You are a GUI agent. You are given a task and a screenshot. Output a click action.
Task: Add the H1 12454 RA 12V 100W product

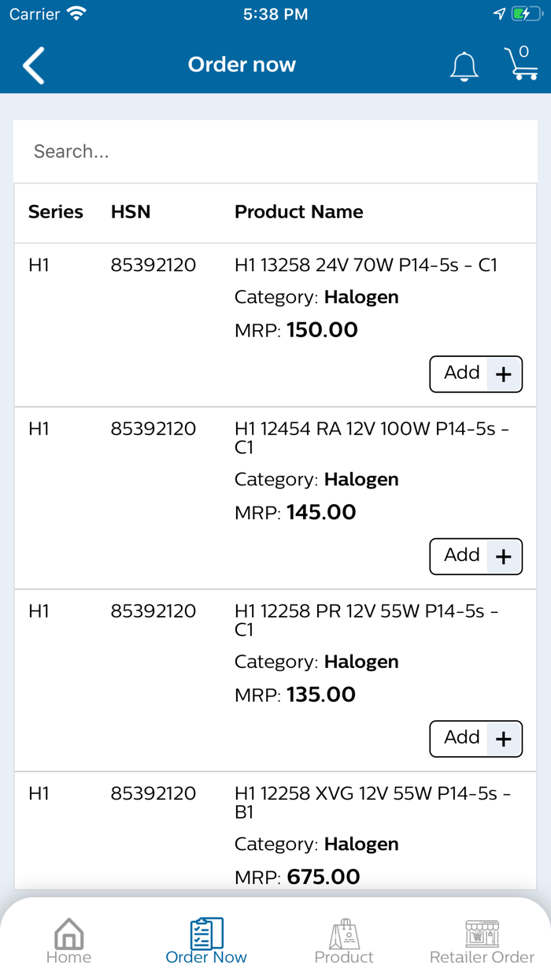pos(475,556)
